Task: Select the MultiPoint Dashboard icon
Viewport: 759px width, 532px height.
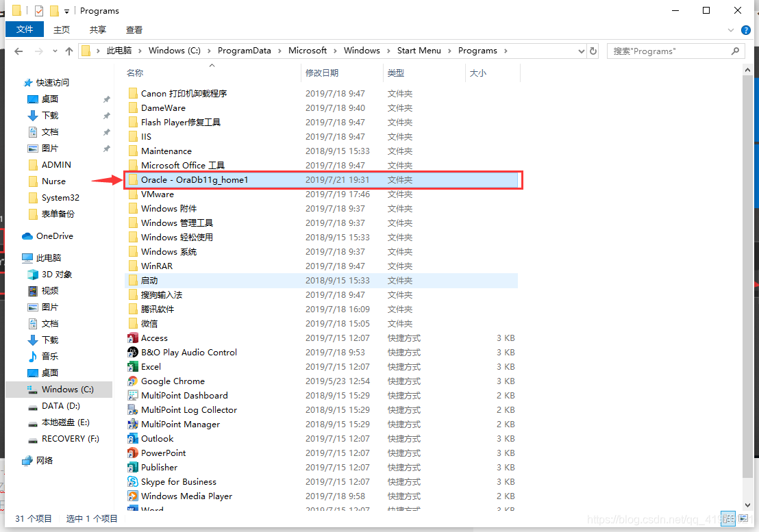Action: (133, 395)
